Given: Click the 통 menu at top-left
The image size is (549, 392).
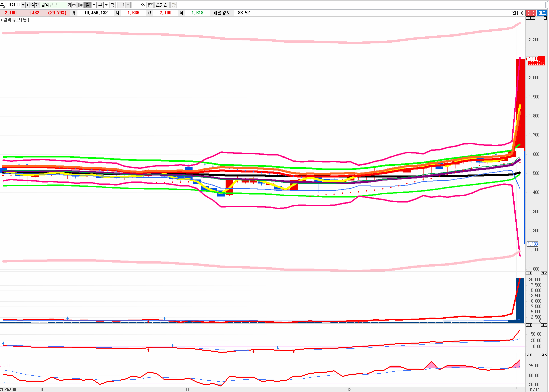Looking at the screenshot, I should pos(3,5).
